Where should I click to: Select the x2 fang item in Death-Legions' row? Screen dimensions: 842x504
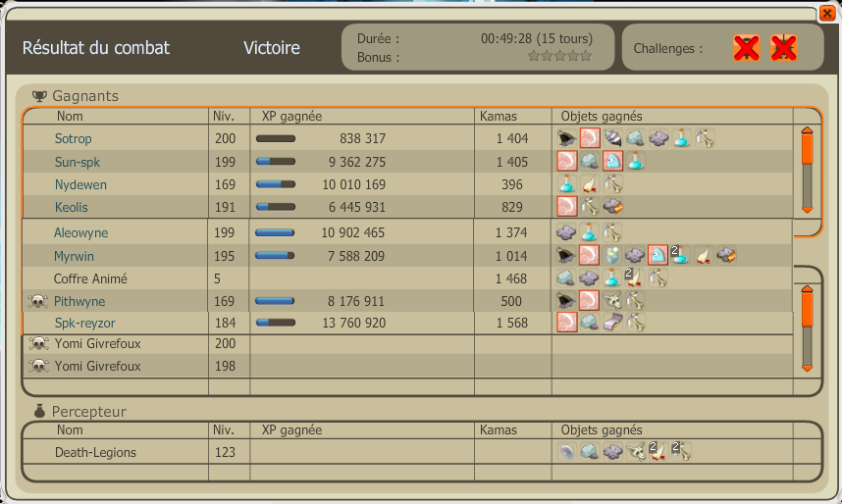[x=658, y=452]
